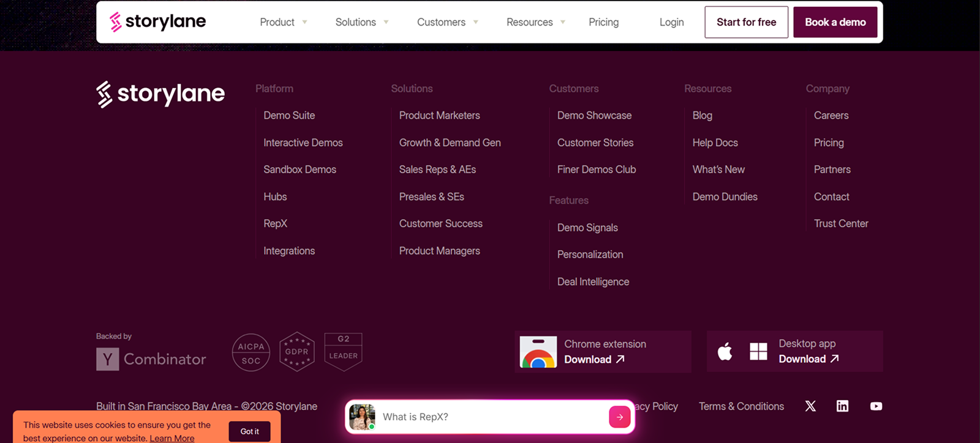Open the X (Twitter) social icon
980x443 pixels.
point(810,406)
